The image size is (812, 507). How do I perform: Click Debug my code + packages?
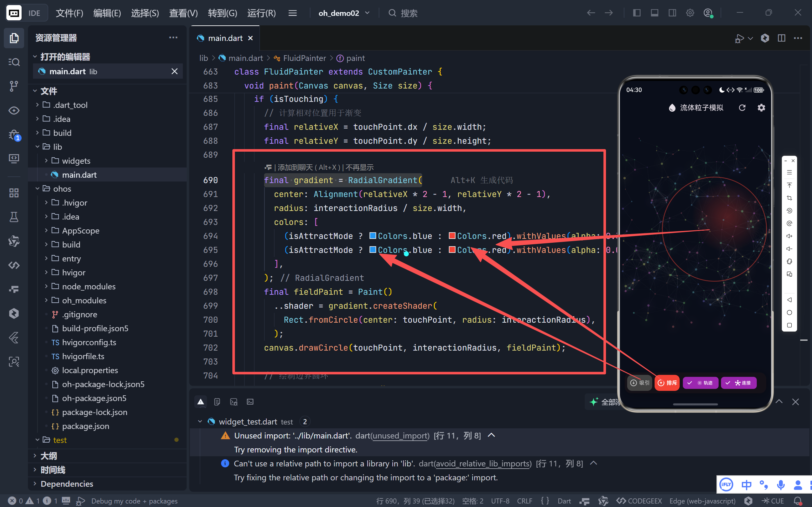point(134,501)
